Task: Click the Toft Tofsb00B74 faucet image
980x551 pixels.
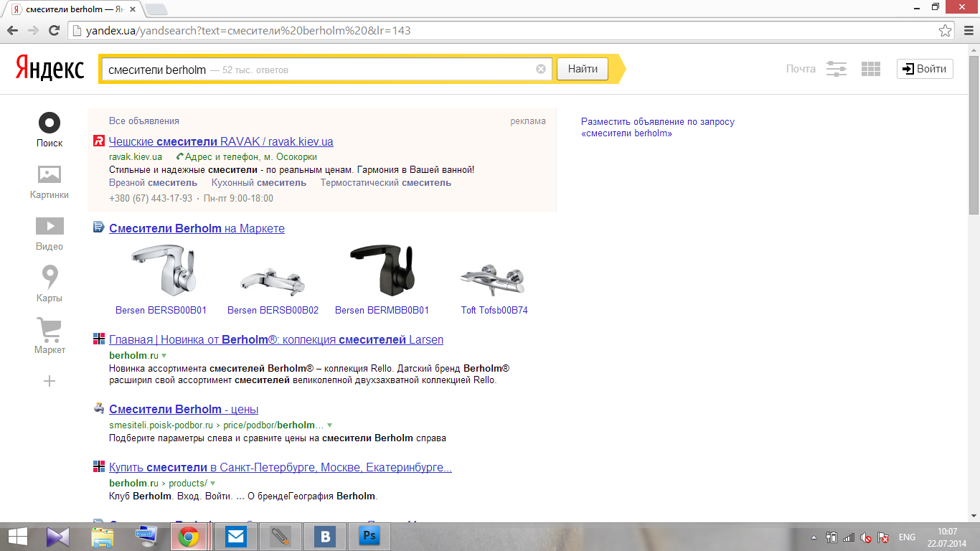Action: pos(492,278)
